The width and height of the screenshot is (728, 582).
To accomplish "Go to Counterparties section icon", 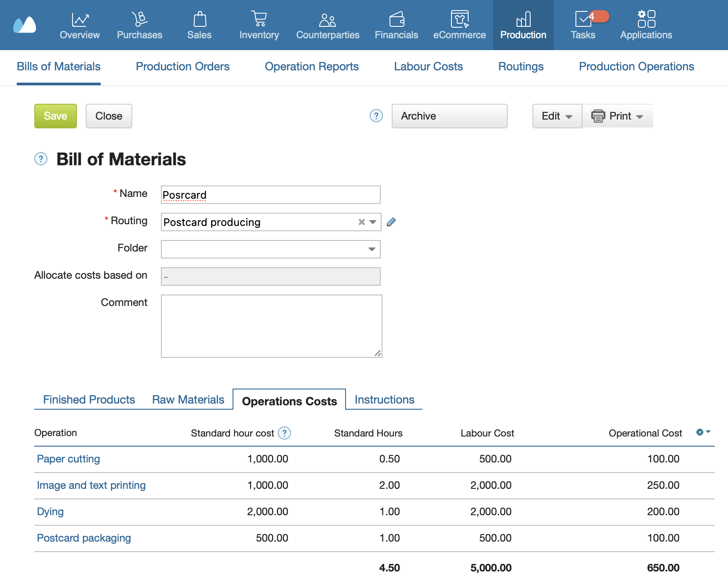I will (328, 19).
